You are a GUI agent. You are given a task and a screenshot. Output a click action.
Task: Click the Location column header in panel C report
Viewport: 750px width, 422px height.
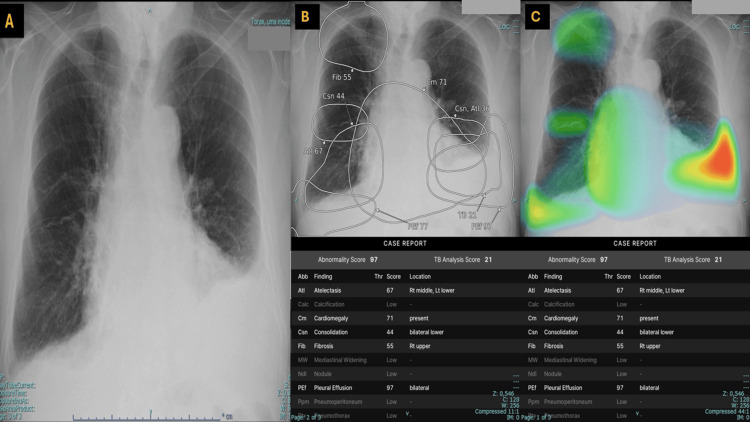pos(650,277)
